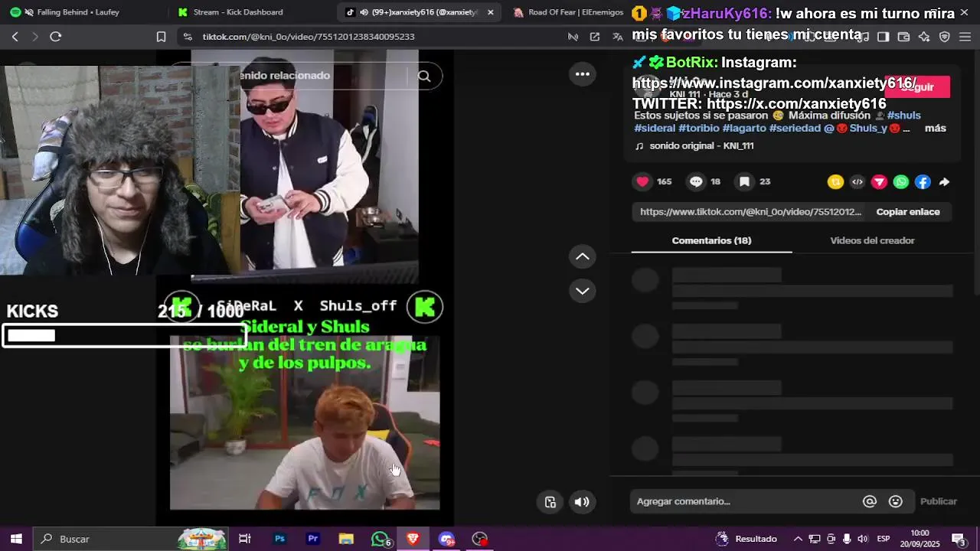Show hidden system tray icons
Viewport: 980px width, 551px height.
[x=798, y=539]
